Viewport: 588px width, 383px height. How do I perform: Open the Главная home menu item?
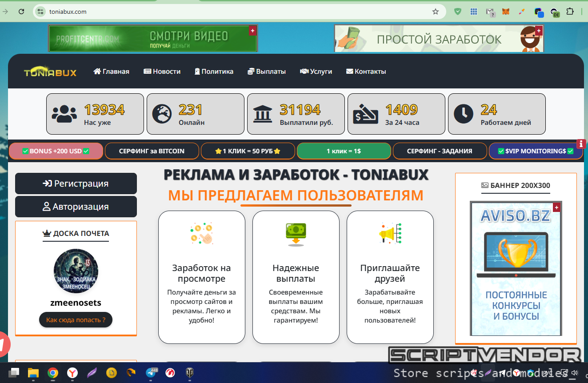coord(111,72)
